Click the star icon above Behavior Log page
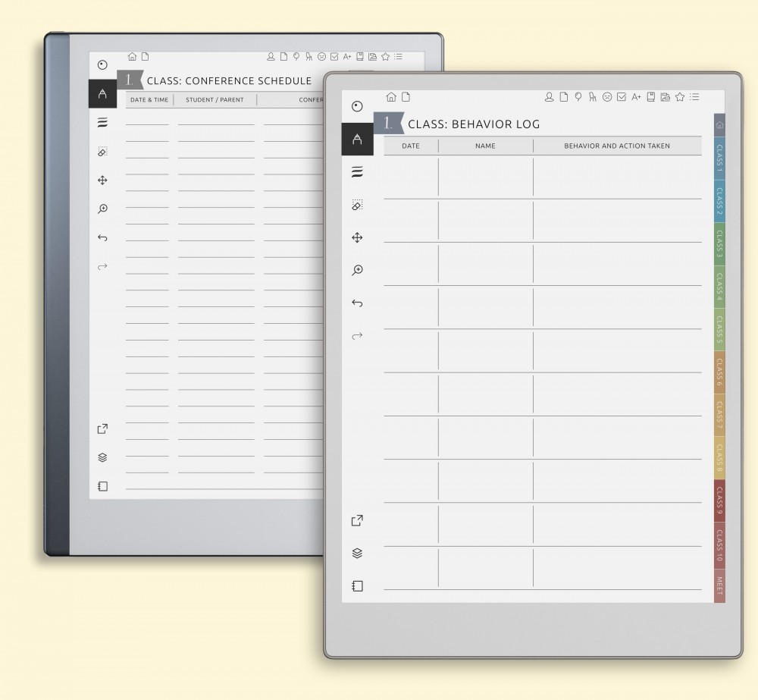The height and width of the screenshot is (700, 758). [680, 97]
